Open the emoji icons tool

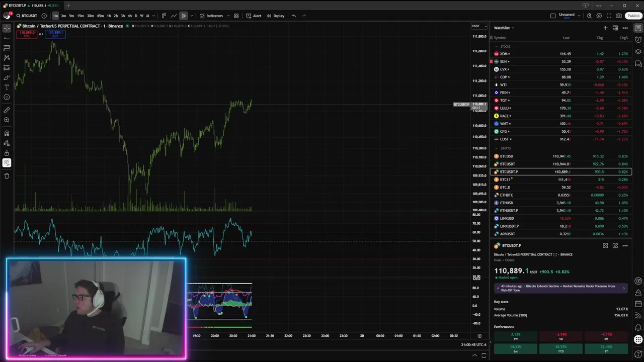pyautogui.click(x=7, y=97)
